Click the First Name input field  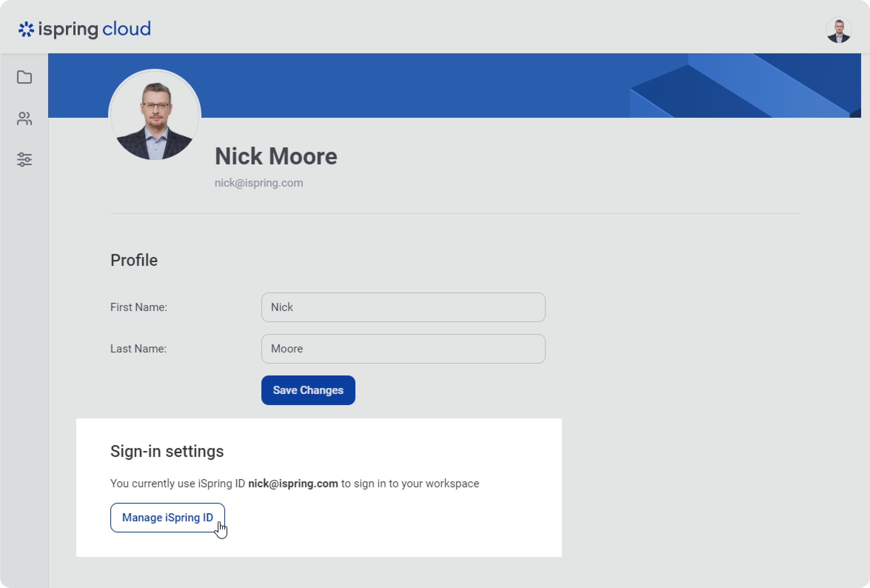403,307
